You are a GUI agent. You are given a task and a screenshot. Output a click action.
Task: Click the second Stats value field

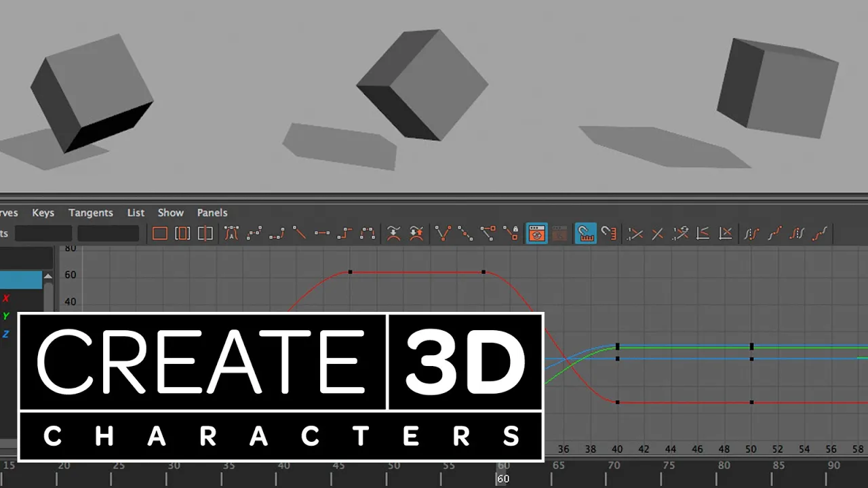(x=108, y=234)
